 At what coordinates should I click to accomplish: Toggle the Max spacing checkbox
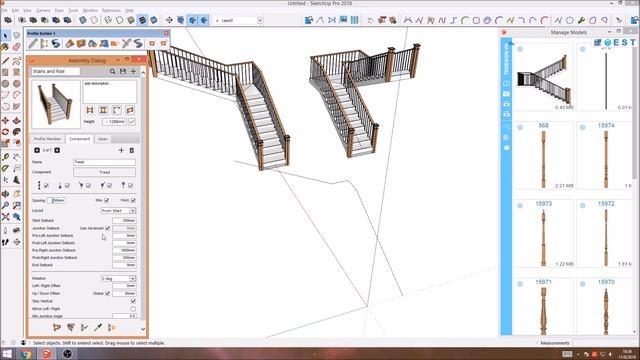pos(107,200)
